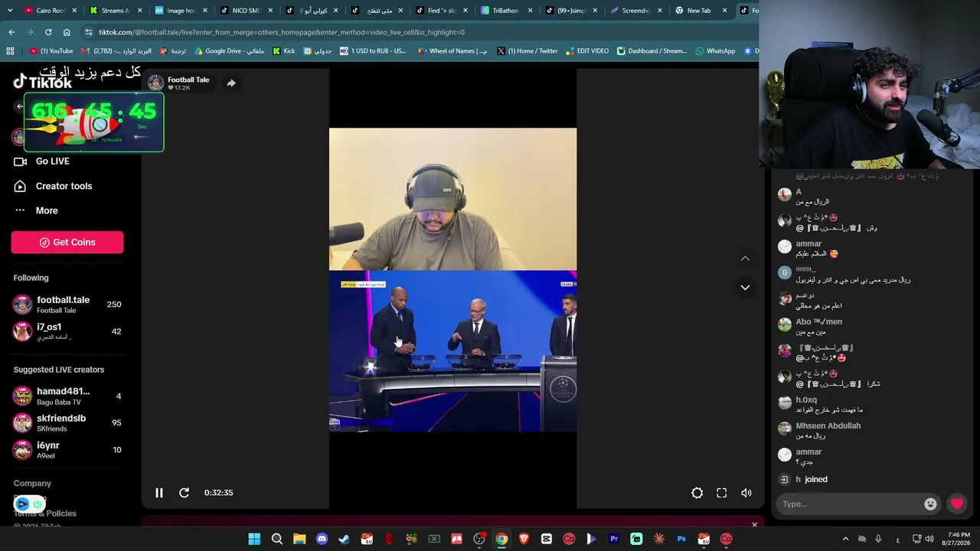Open Premiere Pro from taskbar
Screen dimensions: 980x551
(x=613, y=540)
